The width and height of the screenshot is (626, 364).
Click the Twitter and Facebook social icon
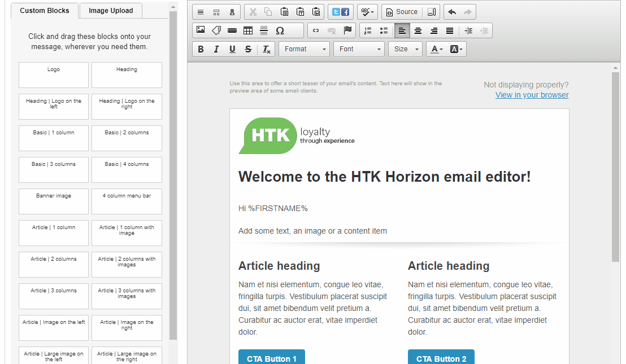point(340,12)
